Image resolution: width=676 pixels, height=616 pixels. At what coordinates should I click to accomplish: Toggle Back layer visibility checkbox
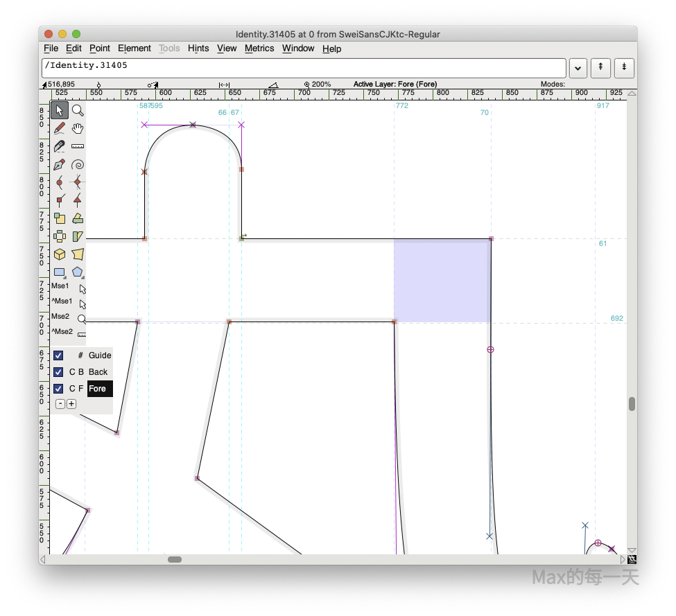(x=58, y=372)
